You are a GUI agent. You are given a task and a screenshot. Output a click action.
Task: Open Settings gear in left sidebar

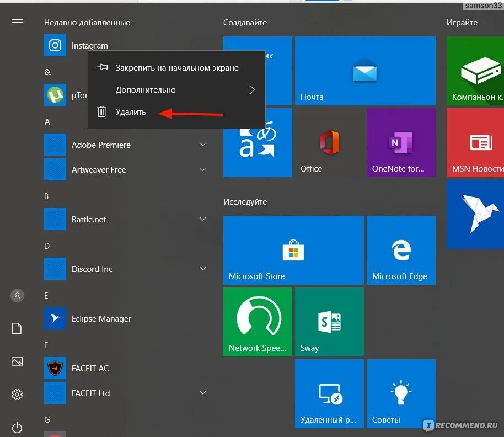(x=17, y=394)
